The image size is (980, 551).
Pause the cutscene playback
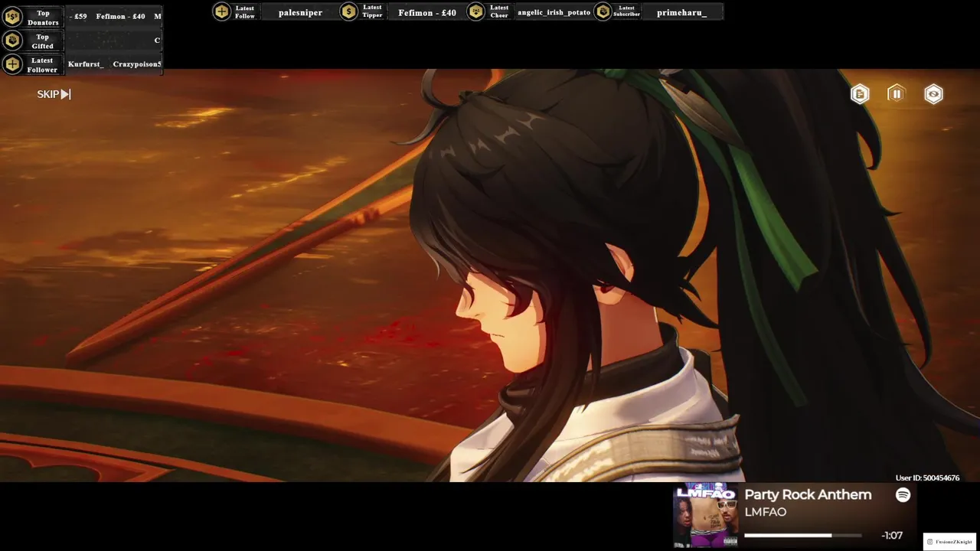897,94
